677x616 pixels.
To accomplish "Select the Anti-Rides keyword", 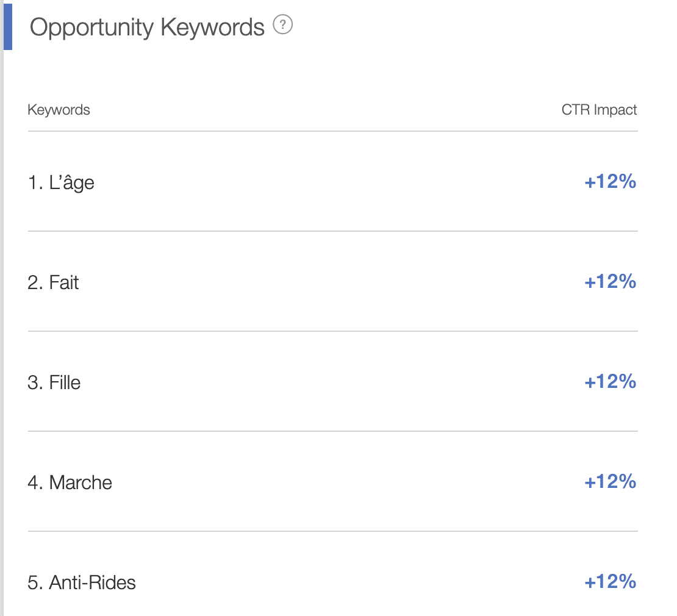I will [x=92, y=582].
